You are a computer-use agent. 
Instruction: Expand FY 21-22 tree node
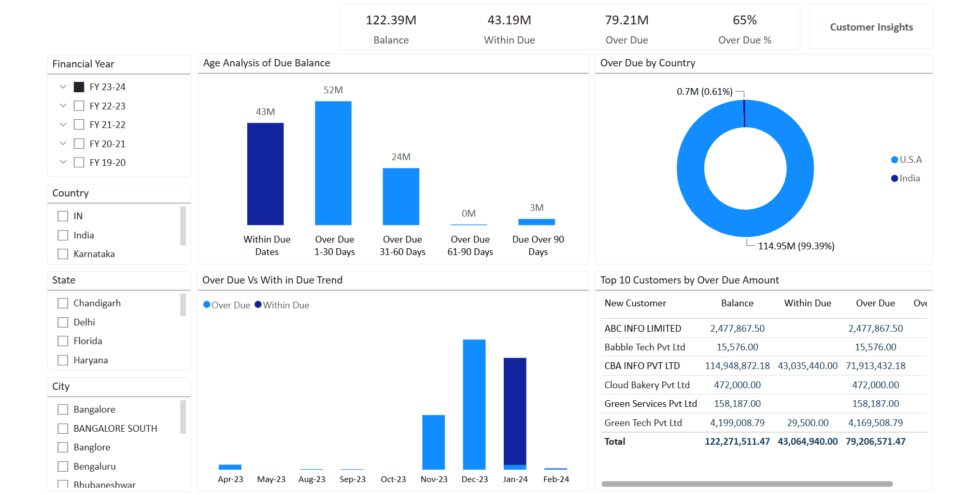tap(63, 124)
